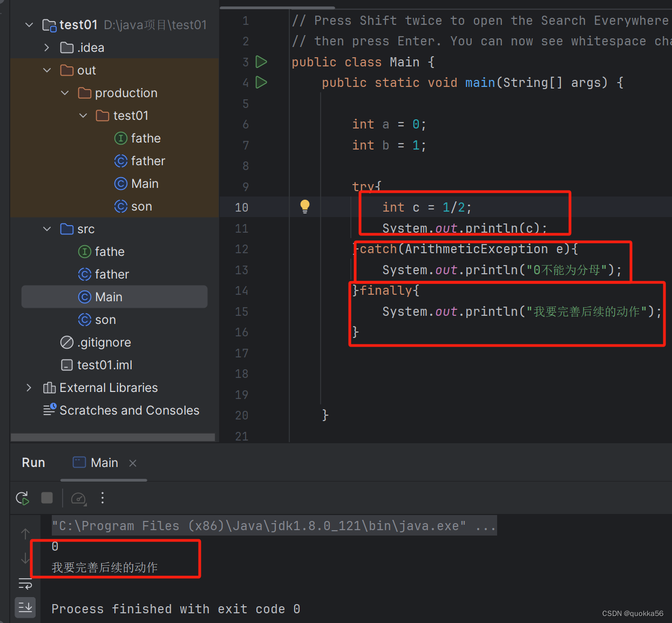The image size is (672, 623).
Task: Close the Main run tab
Action: point(133,463)
